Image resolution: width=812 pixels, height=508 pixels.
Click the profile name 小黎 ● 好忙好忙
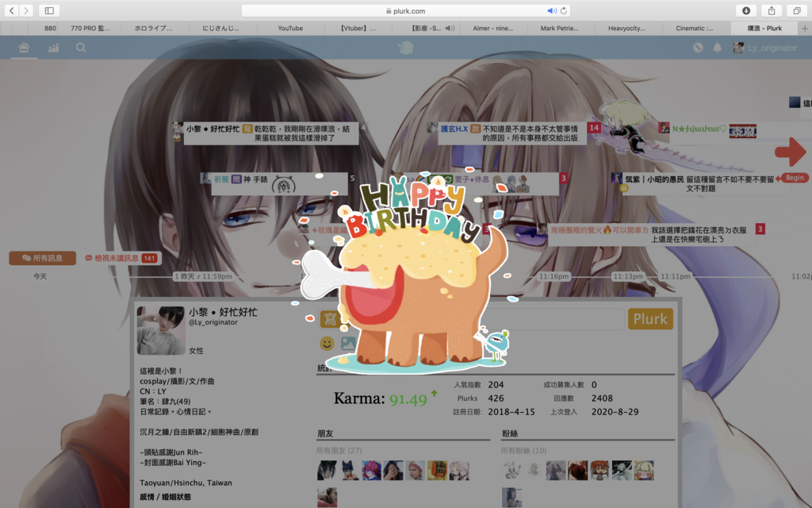click(223, 312)
